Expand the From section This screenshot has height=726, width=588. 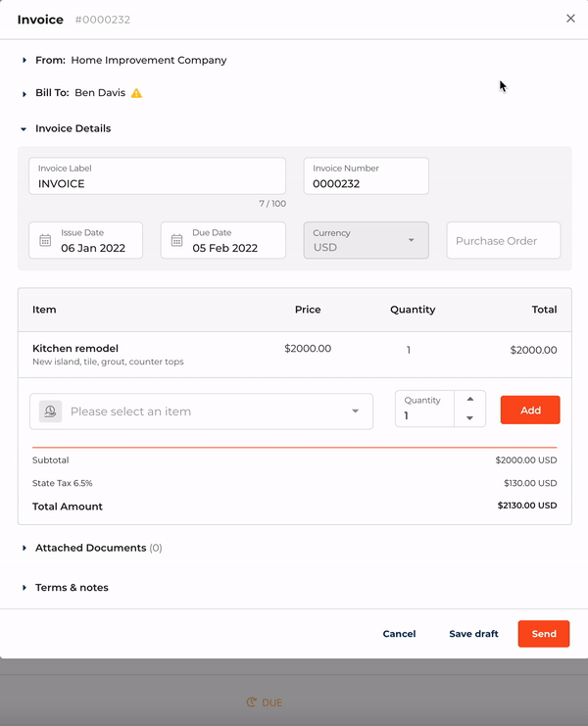point(24,60)
